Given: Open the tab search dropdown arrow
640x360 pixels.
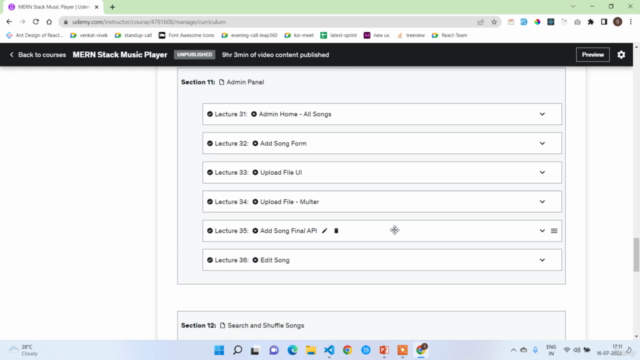Looking at the screenshot, I should click(573, 7).
